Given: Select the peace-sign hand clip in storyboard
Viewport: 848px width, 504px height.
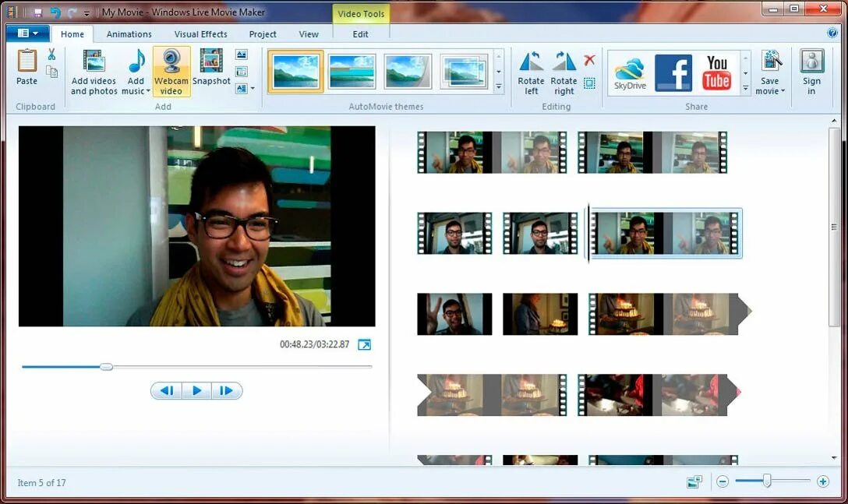Looking at the screenshot, I should click(454, 314).
